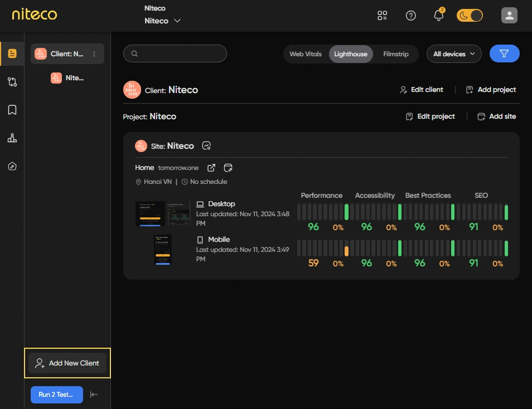The height and width of the screenshot is (409, 532).
Task: Toggle dark mode switch
Action: point(470,16)
